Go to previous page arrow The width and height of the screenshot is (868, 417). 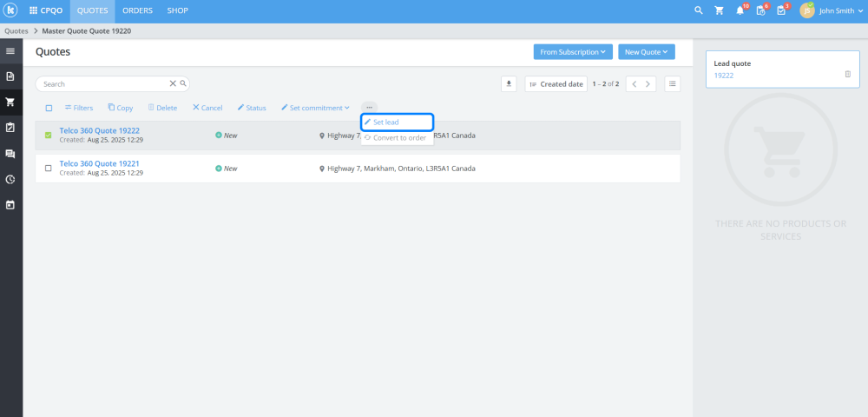635,83
